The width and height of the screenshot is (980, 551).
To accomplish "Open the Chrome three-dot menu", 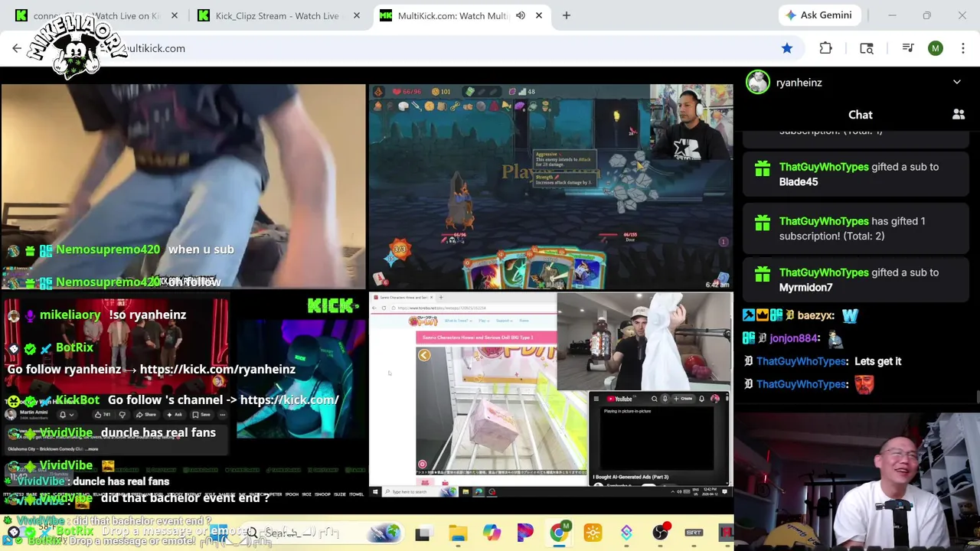I will pos(962,48).
